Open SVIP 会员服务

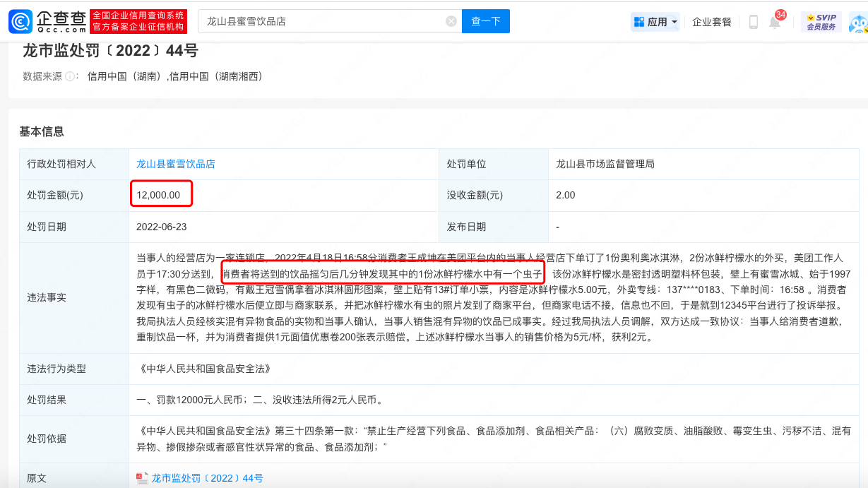point(821,22)
